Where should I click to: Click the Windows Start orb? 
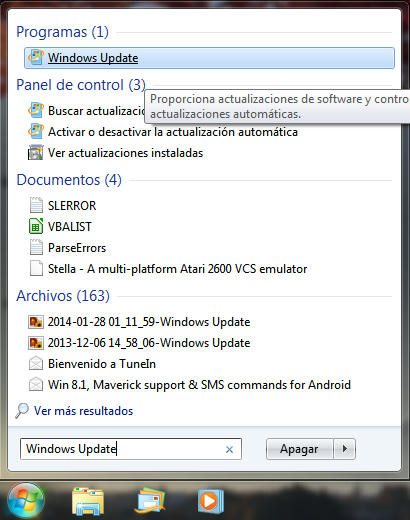click(26, 501)
